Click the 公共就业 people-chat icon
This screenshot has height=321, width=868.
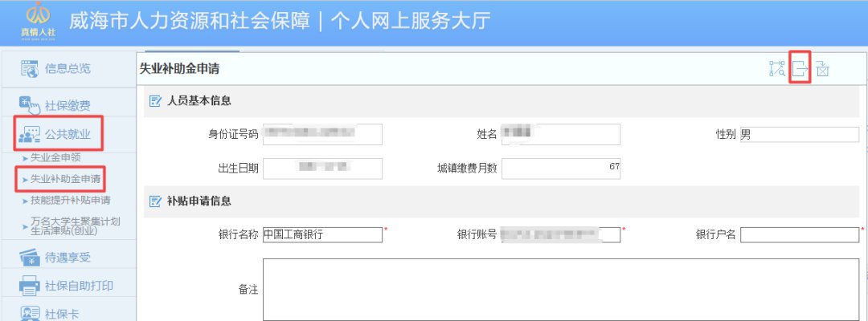click(30, 134)
